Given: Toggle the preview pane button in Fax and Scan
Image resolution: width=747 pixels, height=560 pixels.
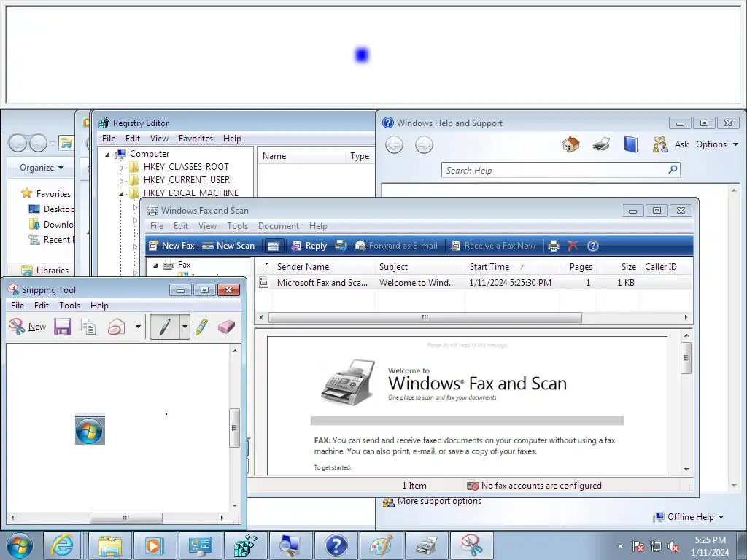Looking at the screenshot, I should (273, 246).
